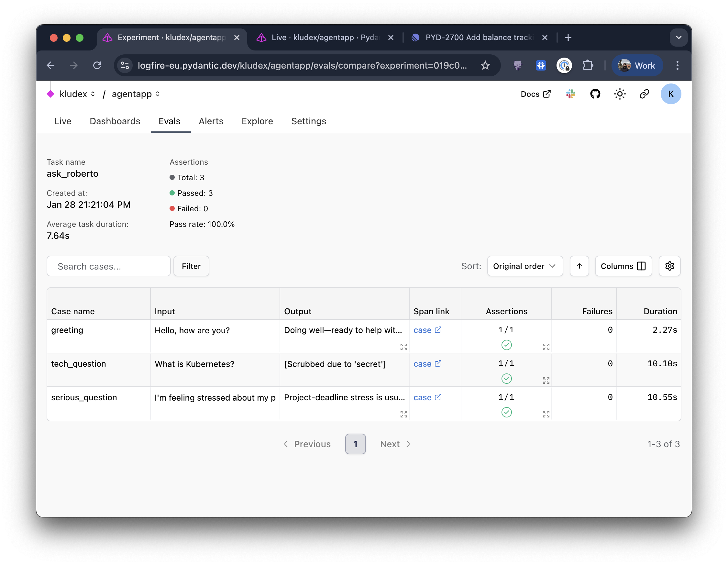Click the Search cases input field
Viewport: 728px width, 565px height.
(x=109, y=266)
